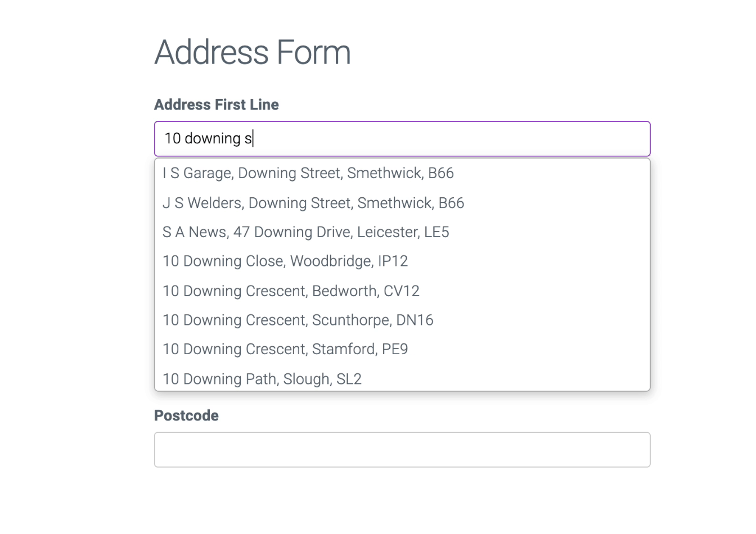The width and height of the screenshot is (756, 534).
Task: Choose 'J S Welders, Downing Street, Smethwick, B66'
Action: pos(313,203)
